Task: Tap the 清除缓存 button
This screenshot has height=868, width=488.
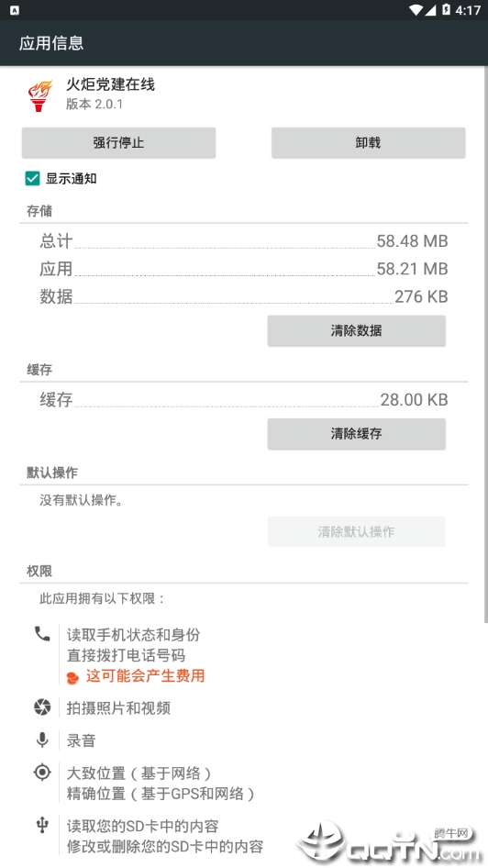Action: click(356, 434)
